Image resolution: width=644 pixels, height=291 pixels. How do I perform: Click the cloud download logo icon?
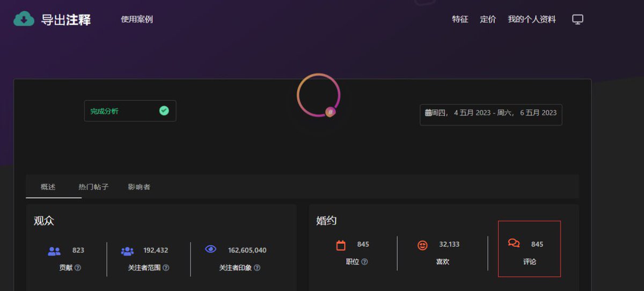(24, 19)
